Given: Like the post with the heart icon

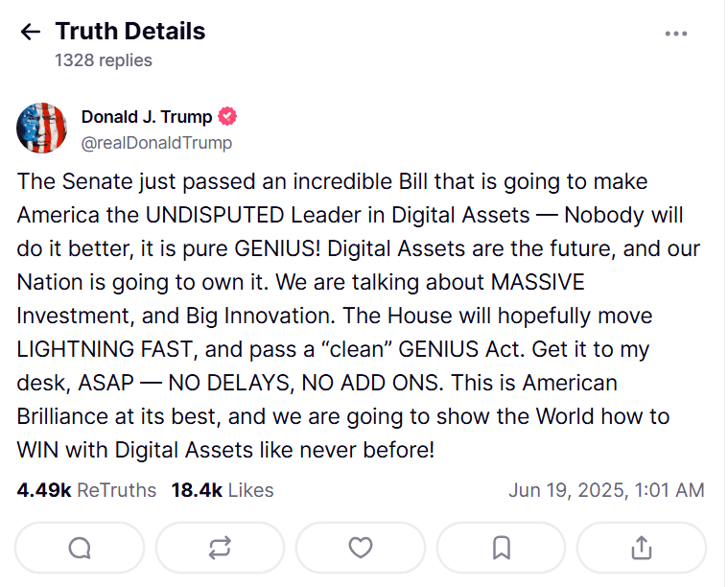Looking at the screenshot, I should [x=360, y=548].
